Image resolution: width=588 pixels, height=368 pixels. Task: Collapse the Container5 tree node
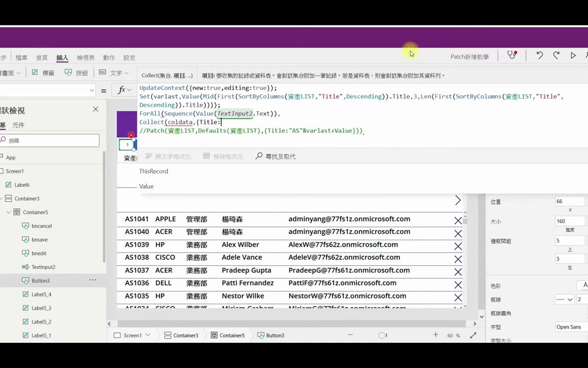(9, 212)
